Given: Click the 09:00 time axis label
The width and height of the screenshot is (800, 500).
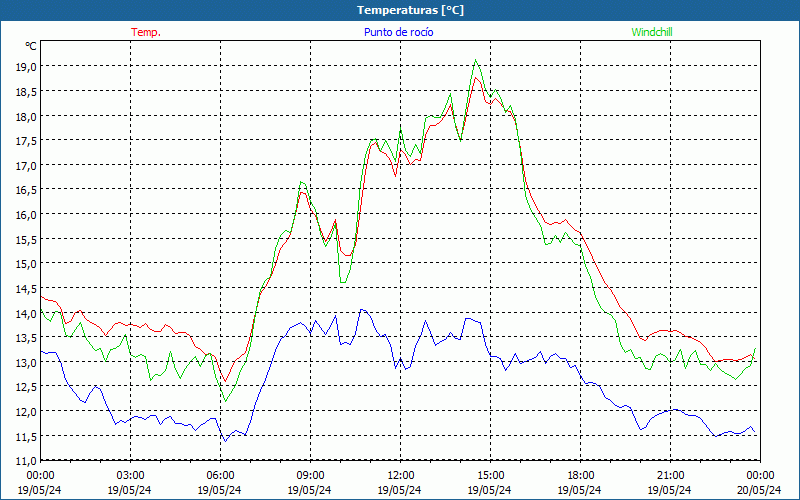Looking at the screenshot, I should tap(310, 476).
